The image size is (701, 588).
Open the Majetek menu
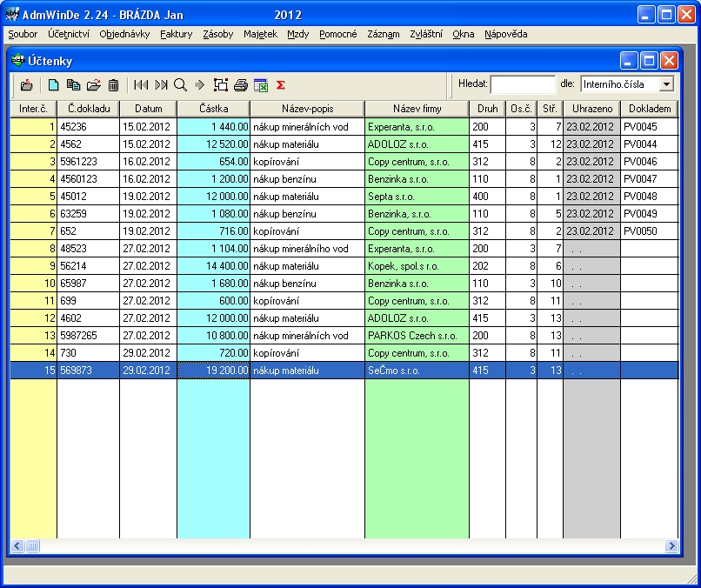pyautogui.click(x=260, y=34)
